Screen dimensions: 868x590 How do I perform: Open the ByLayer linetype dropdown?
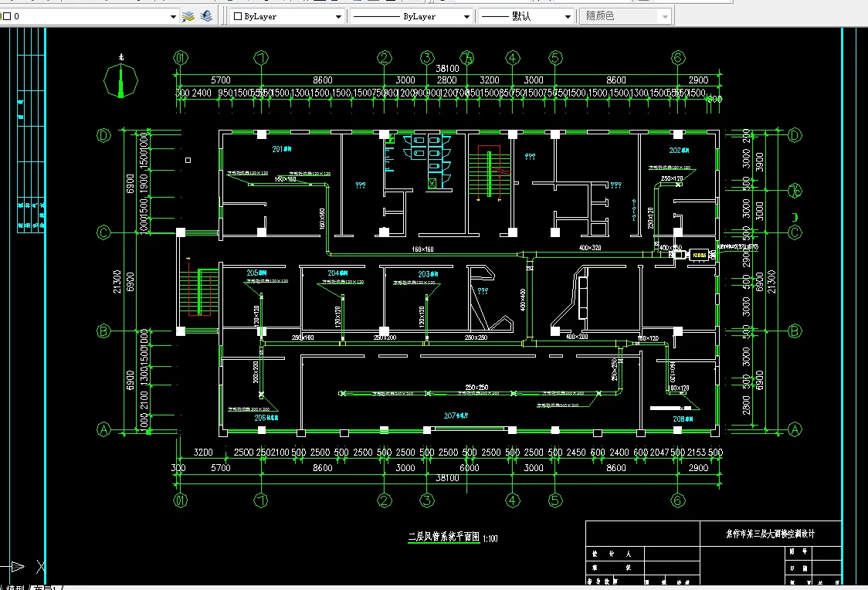coord(466,17)
